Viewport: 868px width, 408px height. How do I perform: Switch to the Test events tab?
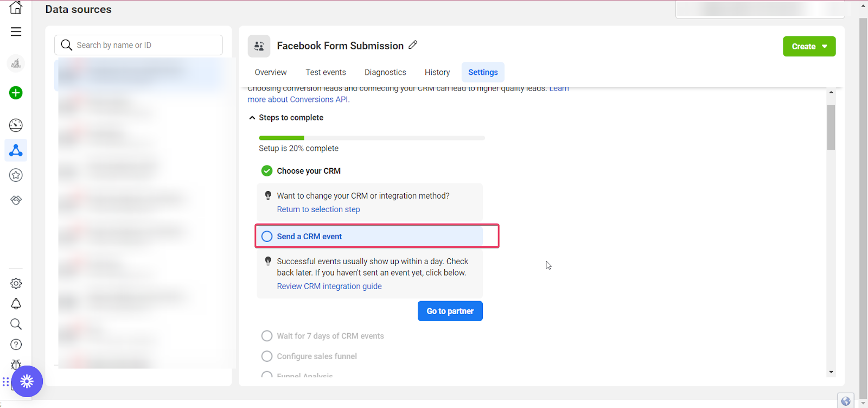point(325,72)
